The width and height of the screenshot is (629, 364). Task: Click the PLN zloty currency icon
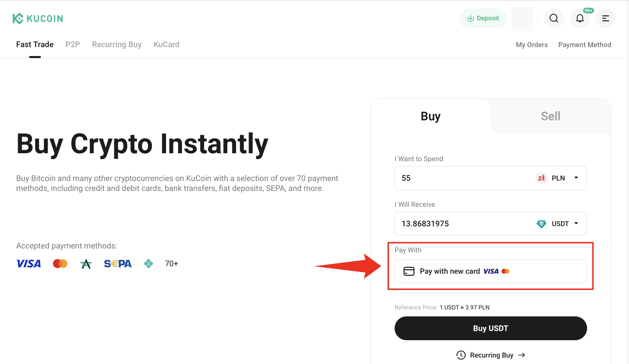tap(541, 178)
